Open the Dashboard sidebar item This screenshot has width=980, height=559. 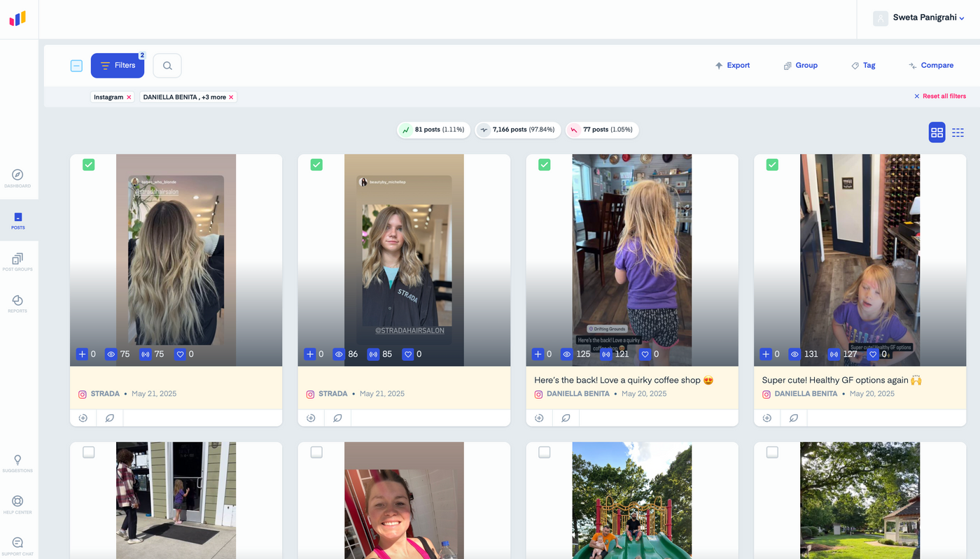tap(17, 178)
